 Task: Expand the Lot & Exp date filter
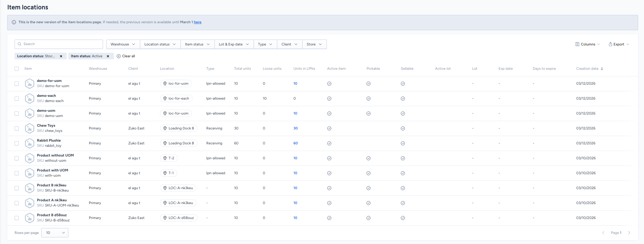pyautogui.click(x=234, y=44)
